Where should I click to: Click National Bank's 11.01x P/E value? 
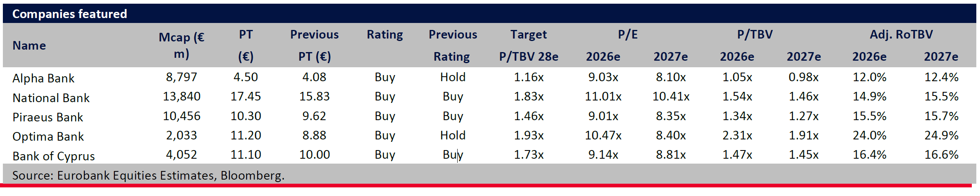603,96
